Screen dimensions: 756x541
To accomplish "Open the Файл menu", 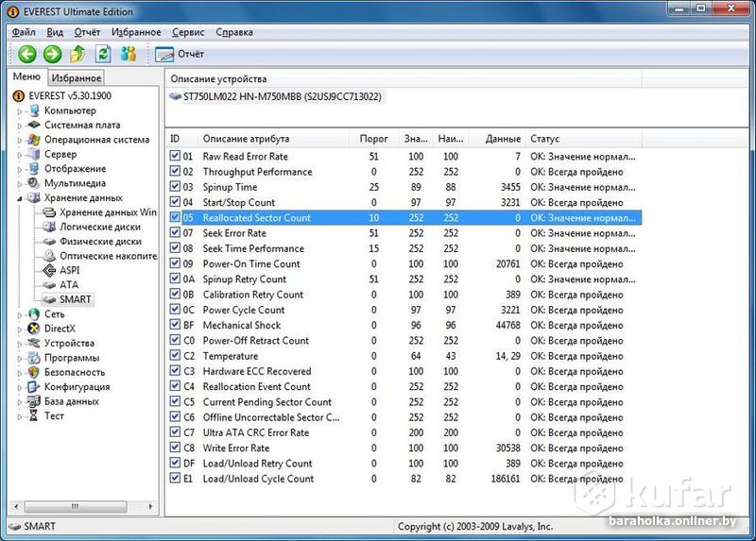I will (x=24, y=32).
